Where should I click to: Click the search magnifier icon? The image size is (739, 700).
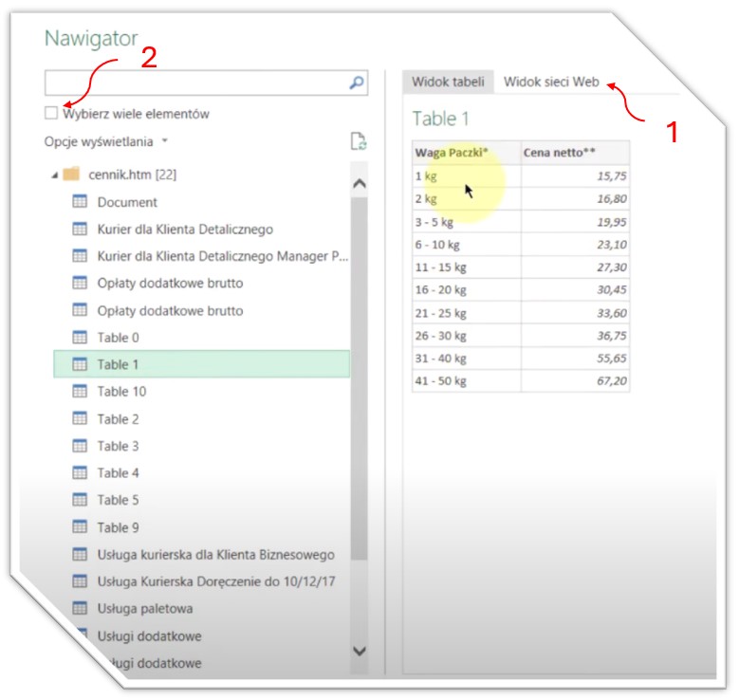click(357, 83)
